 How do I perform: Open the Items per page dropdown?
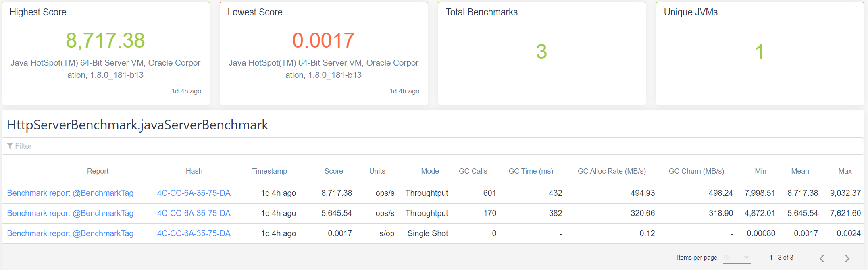737,258
